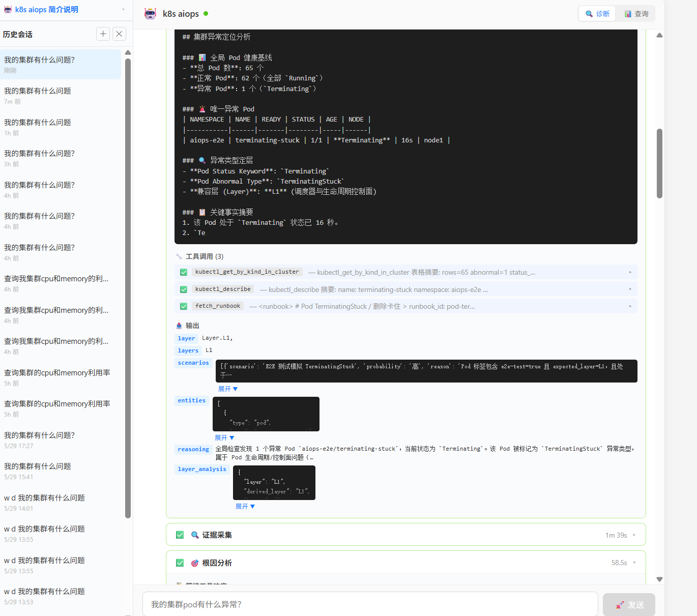Switch to the 诊断 tab
697x616 pixels.
point(597,14)
